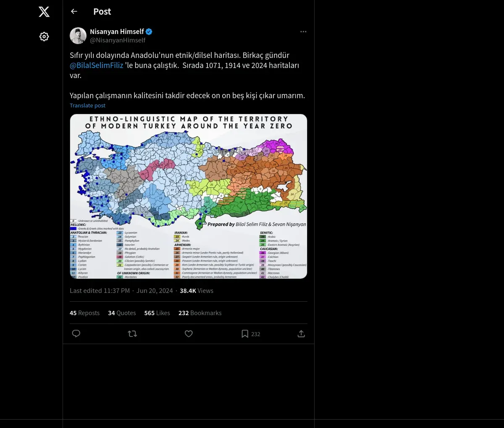
Task: Open Nisanyan Himself profile avatar
Action: tap(78, 36)
